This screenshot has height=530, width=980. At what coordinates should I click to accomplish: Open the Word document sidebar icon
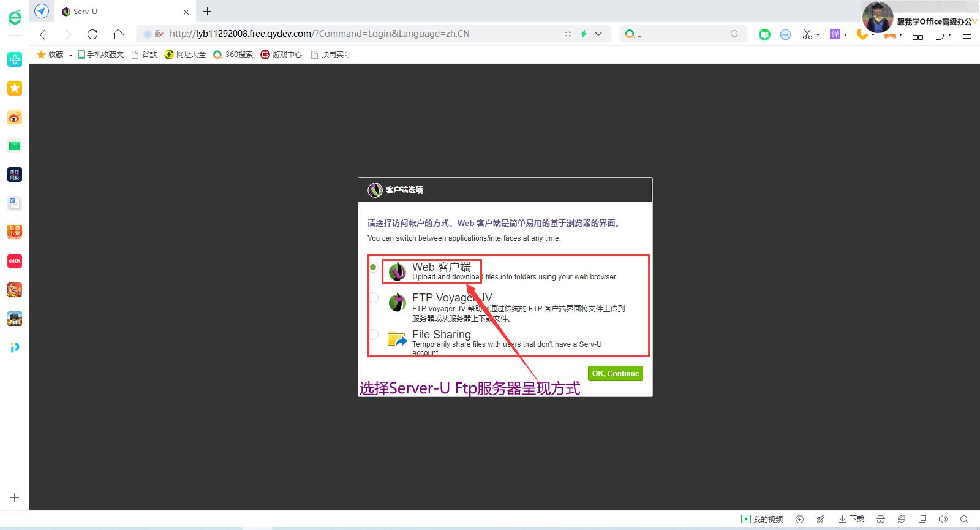pos(15,203)
